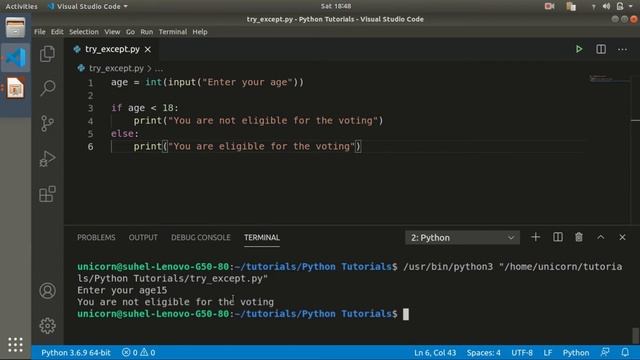Show Applications grid in the dock
640x360 pixels.
[x=15, y=345]
